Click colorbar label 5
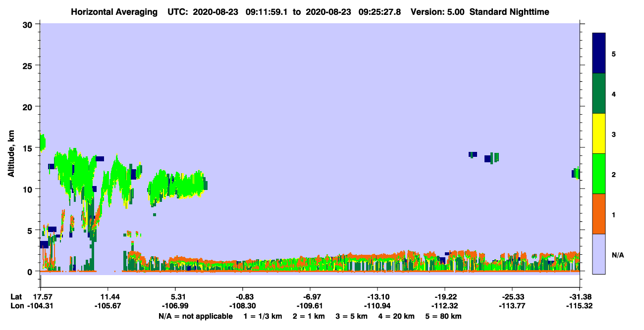 [613, 54]
